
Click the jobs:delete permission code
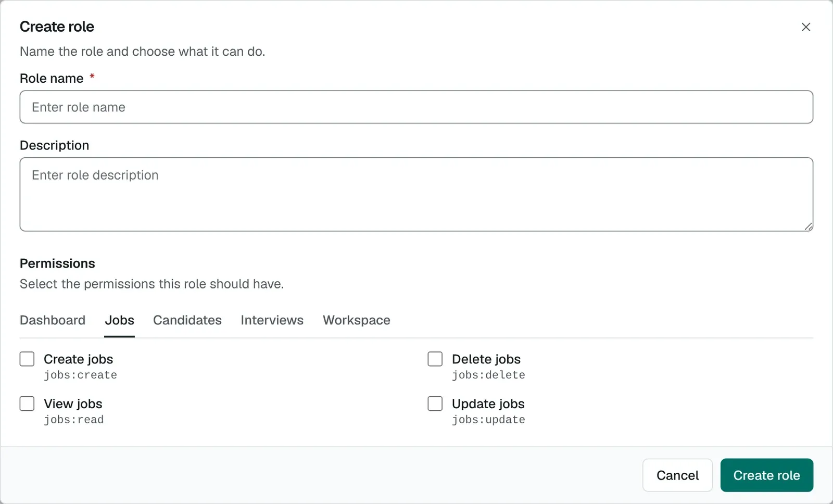488,375
